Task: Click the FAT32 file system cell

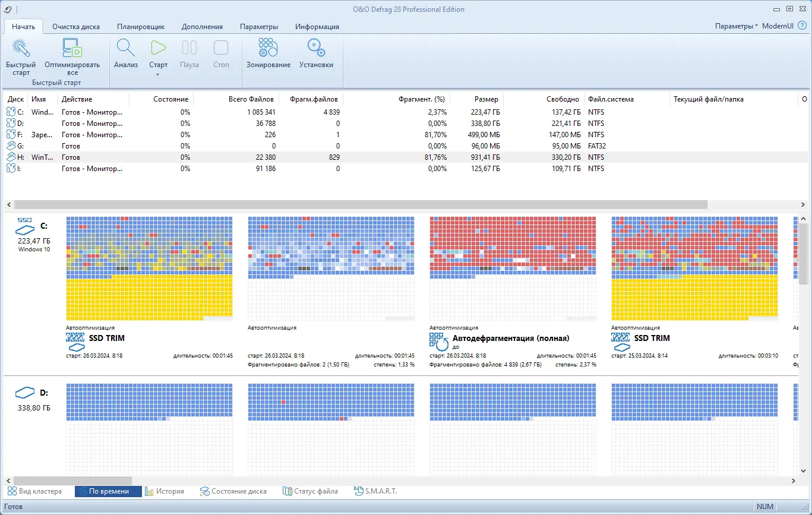Action: (x=596, y=146)
